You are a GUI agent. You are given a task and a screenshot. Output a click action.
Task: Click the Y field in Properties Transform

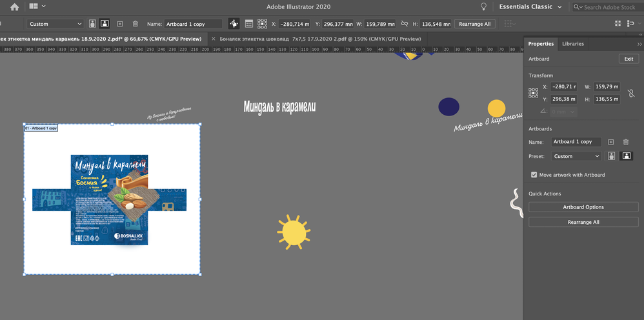[x=564, y=99]
